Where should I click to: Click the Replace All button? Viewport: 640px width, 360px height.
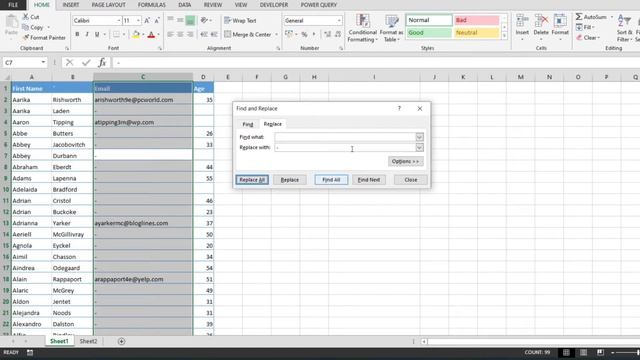(252, 180)
